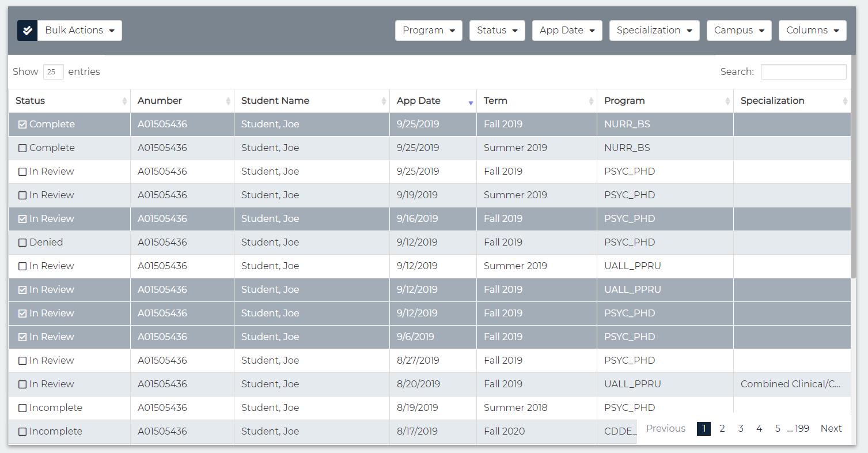The image size is (868, 453).
Task: Toggle App Date sort direction arrow
Action: pos(471,102)
